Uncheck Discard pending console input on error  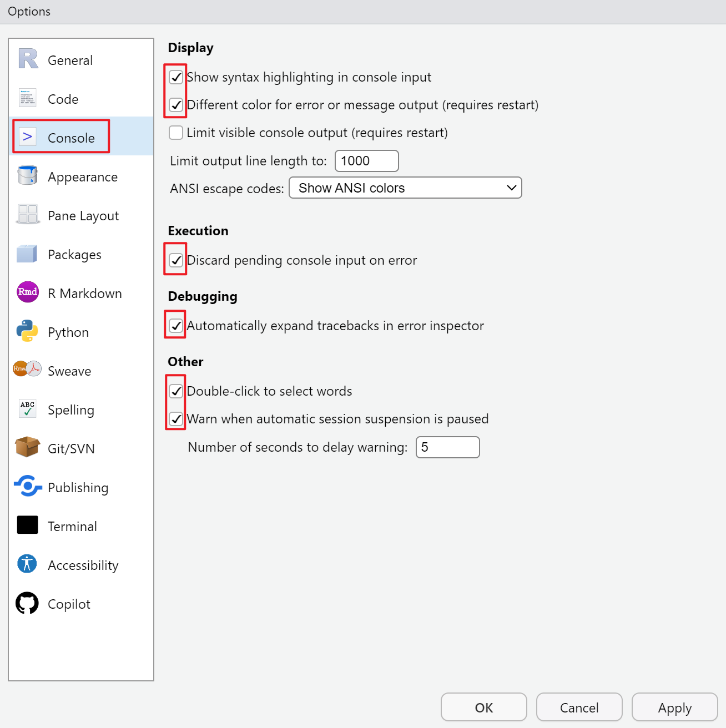176,260
